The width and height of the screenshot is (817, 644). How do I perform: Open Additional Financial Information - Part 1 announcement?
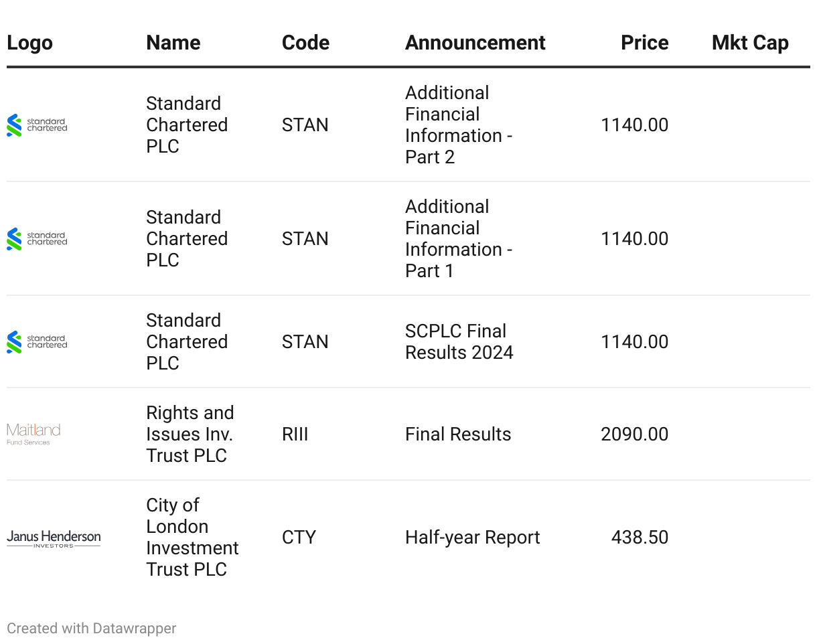459,239
